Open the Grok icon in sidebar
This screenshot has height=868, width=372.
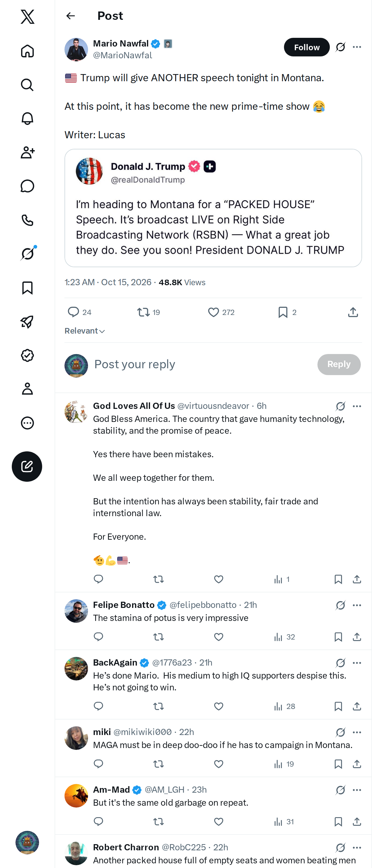(27, 254)
